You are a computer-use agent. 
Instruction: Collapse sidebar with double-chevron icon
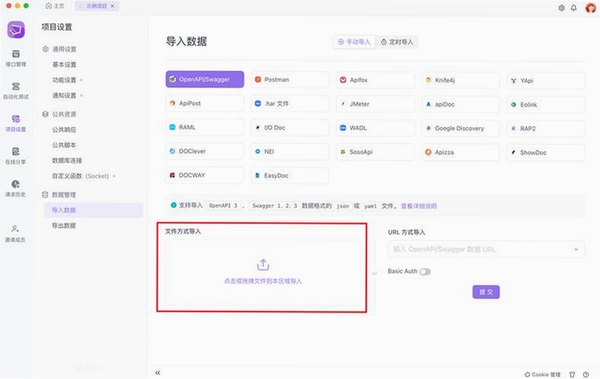158,372
